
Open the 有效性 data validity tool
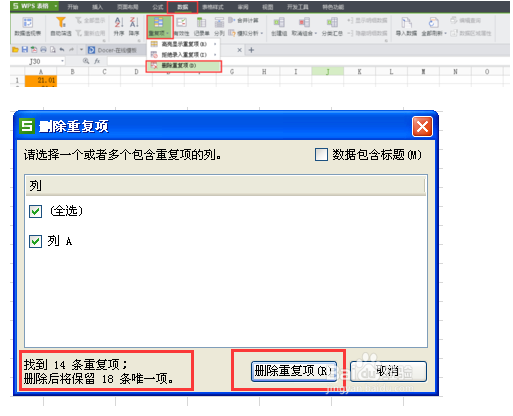[182, 26]
